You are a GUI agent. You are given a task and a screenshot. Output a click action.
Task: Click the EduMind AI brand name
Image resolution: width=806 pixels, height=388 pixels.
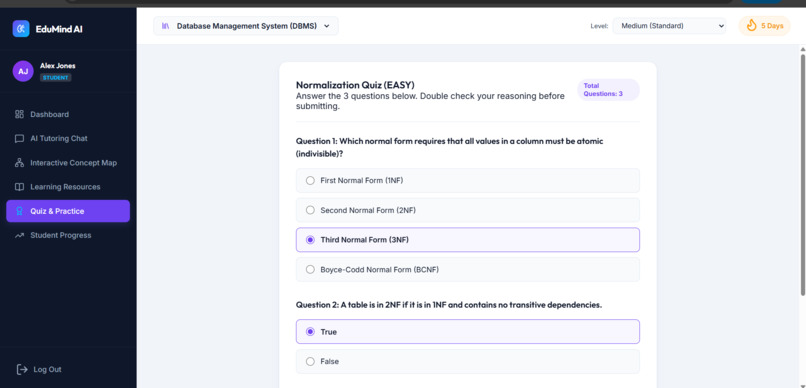[x=59, y=29]
